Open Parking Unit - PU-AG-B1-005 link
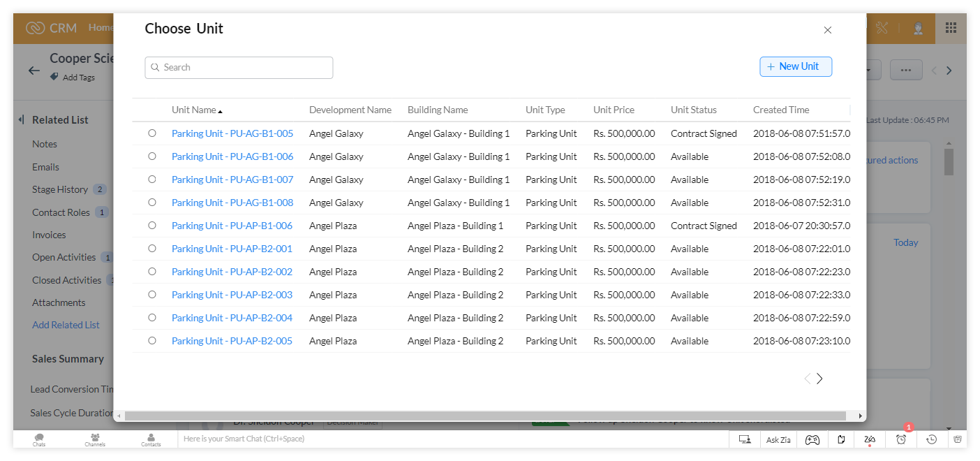Screen dimensions: 980x461 [232, 133]
